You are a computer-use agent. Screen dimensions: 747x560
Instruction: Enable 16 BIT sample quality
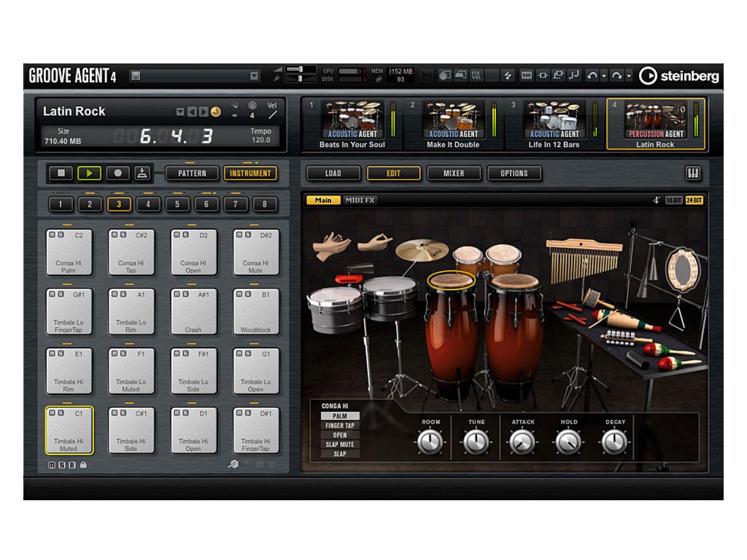[x=673, y=200]
